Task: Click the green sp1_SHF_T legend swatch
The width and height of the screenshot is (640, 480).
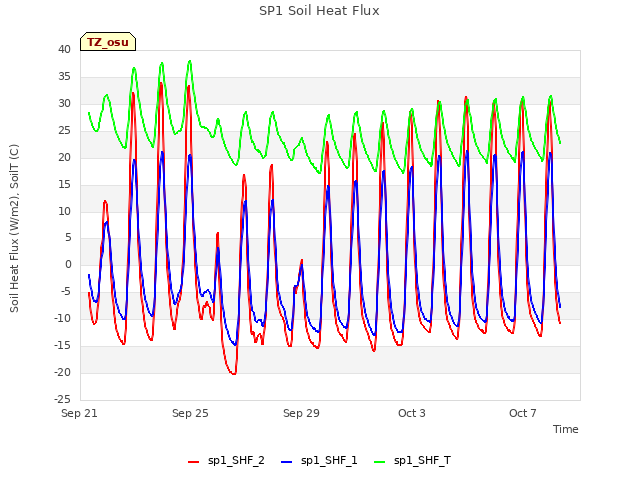Action: (380, 462)
